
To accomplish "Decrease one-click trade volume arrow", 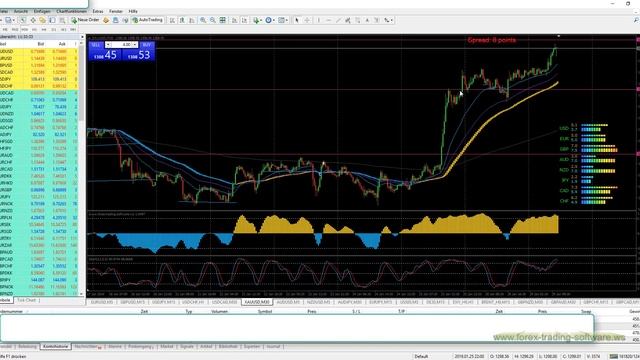I will click(x=108, y=44).
